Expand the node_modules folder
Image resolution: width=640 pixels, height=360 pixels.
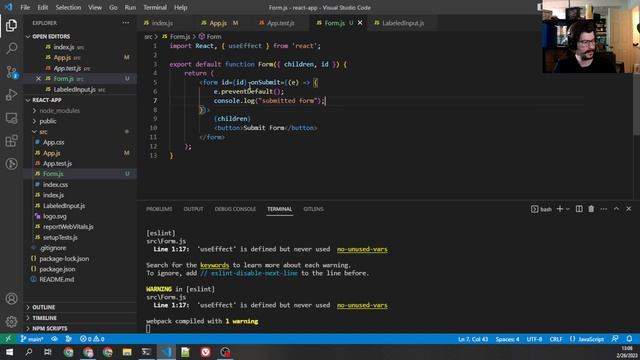coord(60,111)
